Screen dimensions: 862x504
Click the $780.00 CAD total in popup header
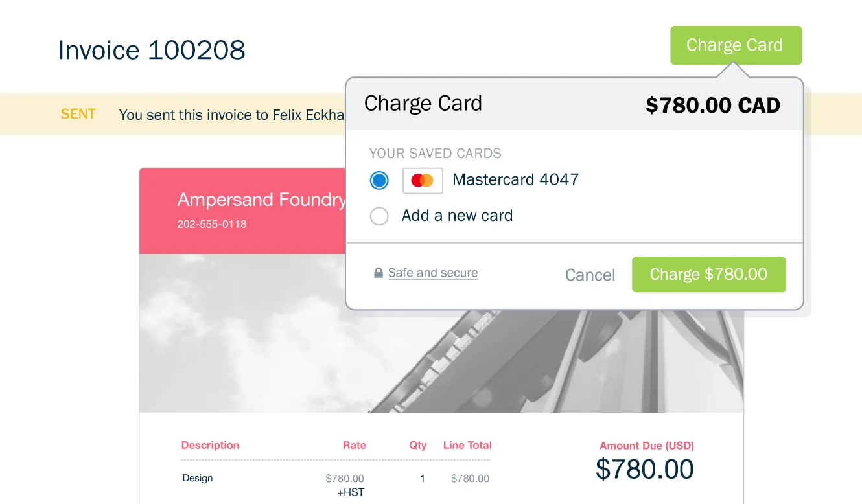click(713, 105)
